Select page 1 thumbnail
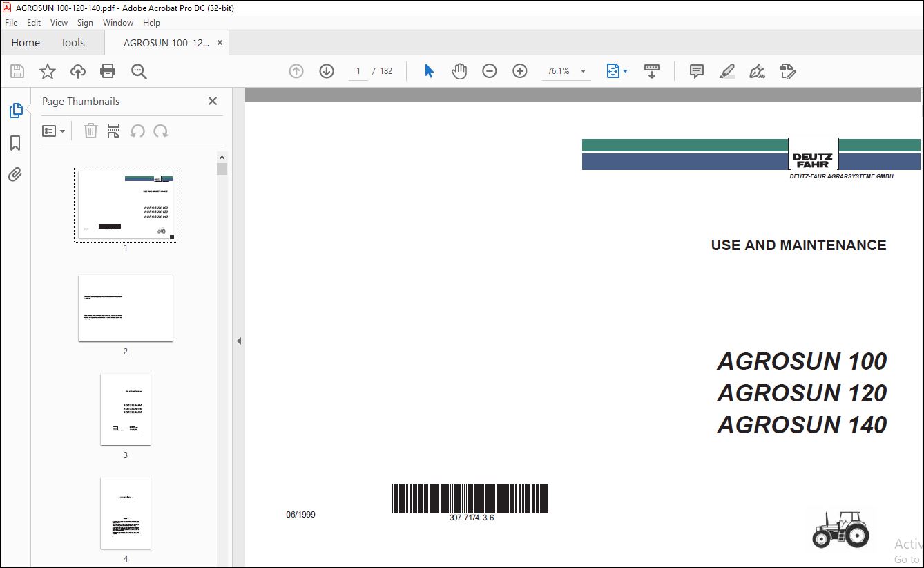 point(126,205)
